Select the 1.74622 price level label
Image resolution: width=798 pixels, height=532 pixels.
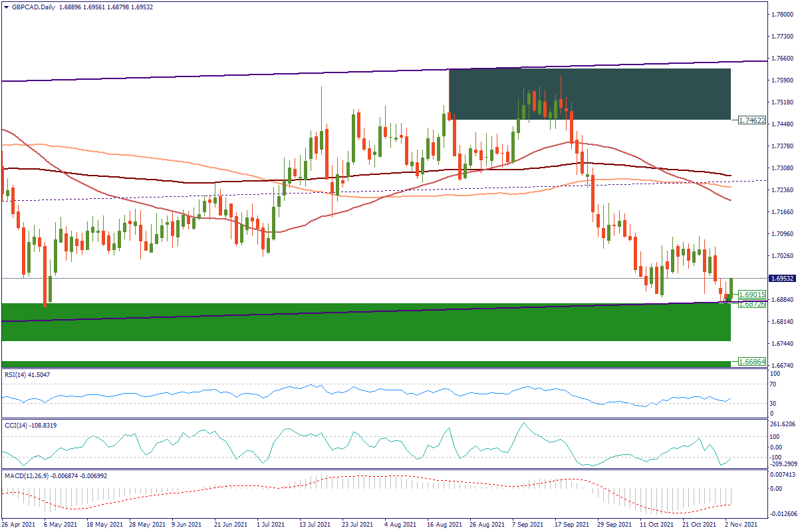752,120
